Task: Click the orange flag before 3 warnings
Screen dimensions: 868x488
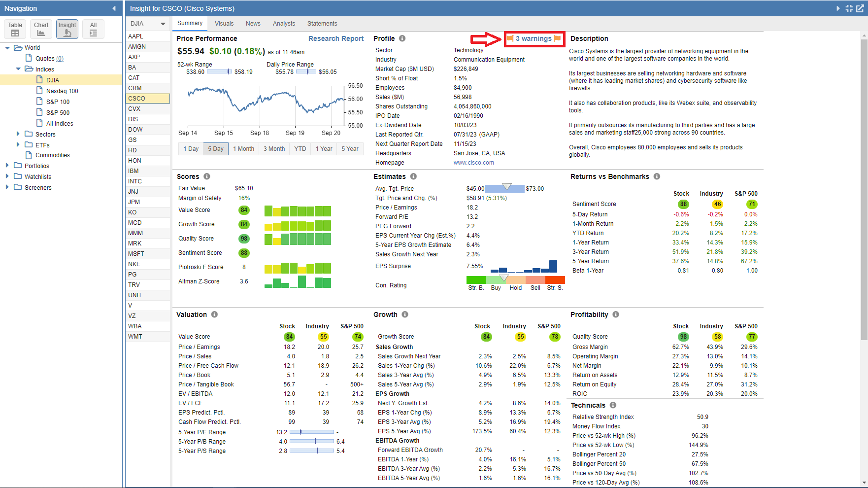Action: [x=510, y=38]
